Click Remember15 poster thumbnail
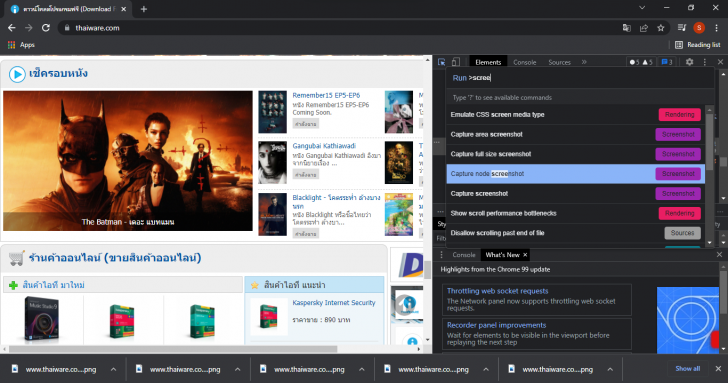This screenshot has width=728, height=383. click(x=273, y=112)
